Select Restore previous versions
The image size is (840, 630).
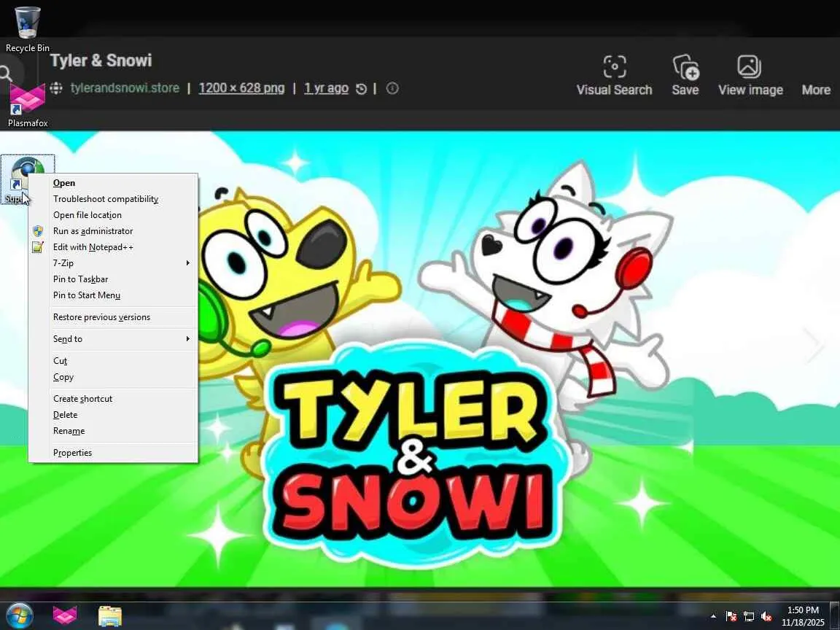tap(113, 317)
